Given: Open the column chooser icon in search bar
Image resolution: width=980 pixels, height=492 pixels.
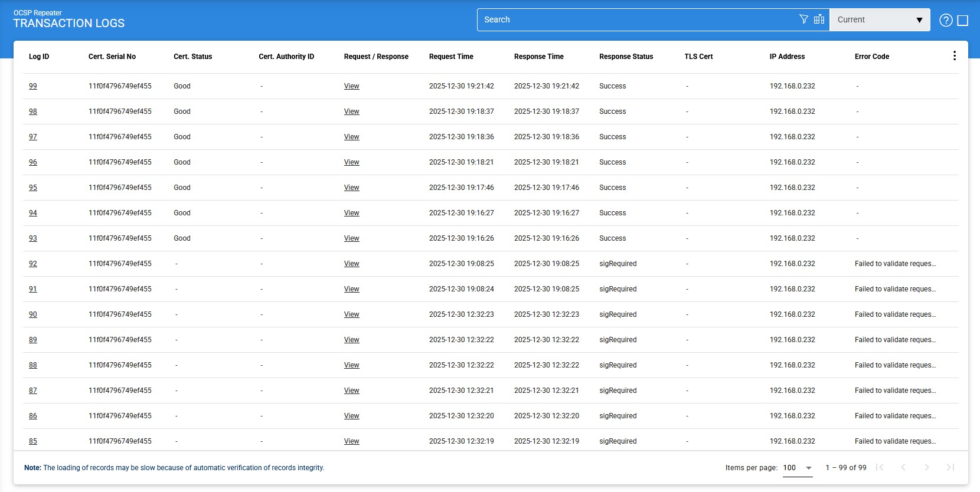Looking at the screenshot, I should coord(819,19).
